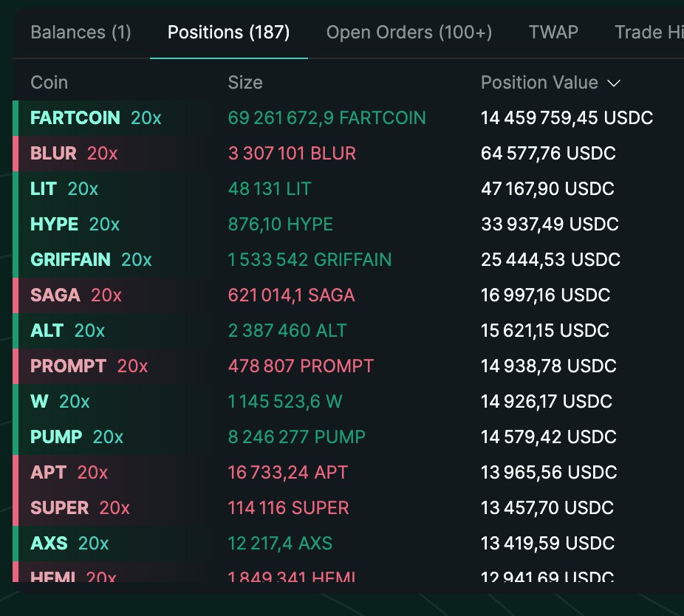The image size is (684, 616).
Task: Click the Size column header
Action: (245, 83)
